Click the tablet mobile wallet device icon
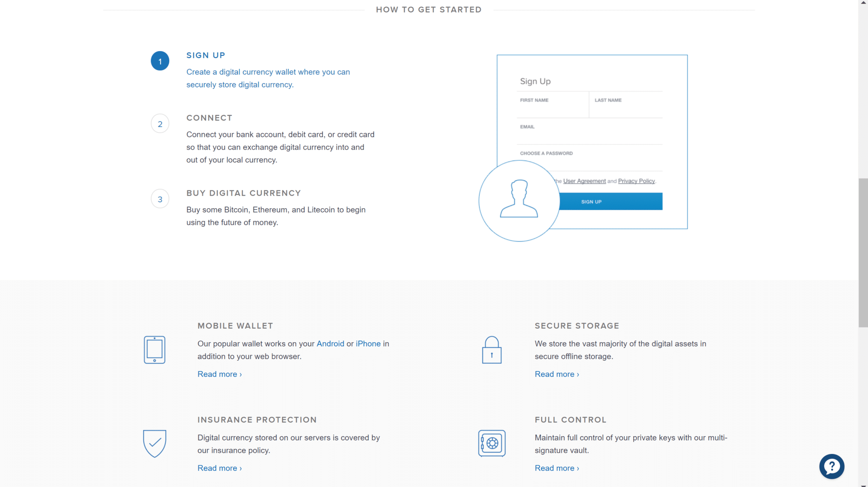This screenshot has width=868, height=487. coord(155,350)
